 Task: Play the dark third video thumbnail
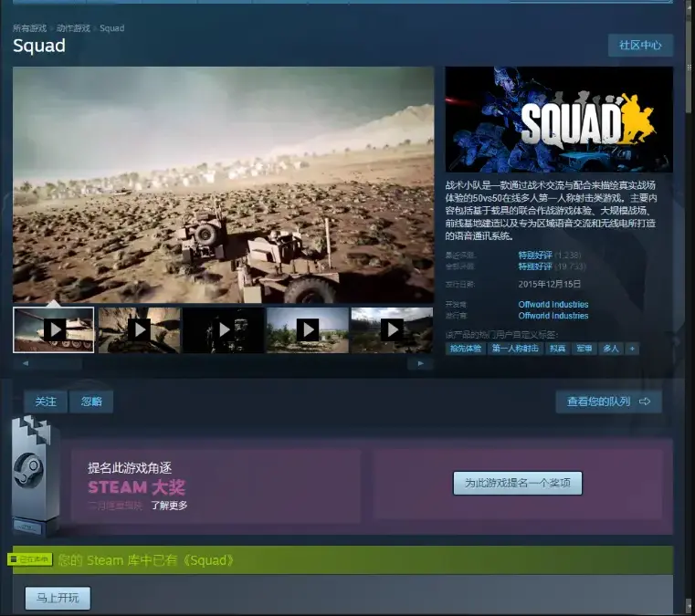(x=224, y=330)
